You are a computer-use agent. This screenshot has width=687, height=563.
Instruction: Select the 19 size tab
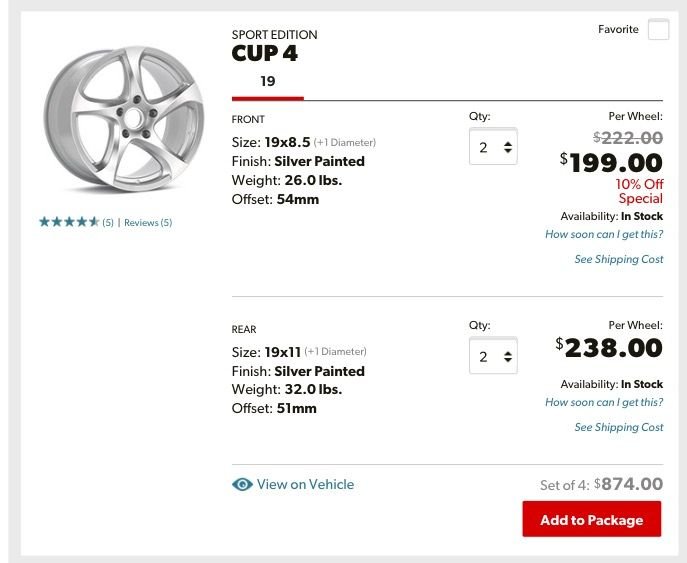click(267, 82)
